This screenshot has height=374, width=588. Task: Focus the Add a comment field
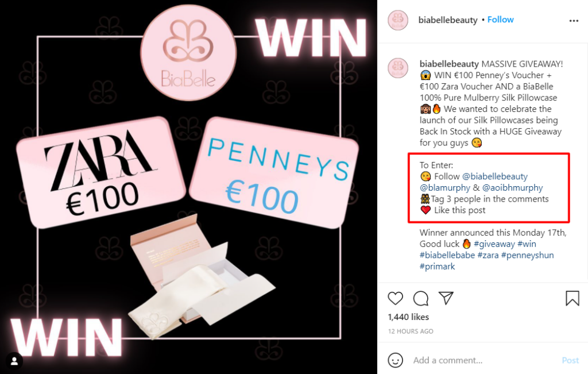[483, 360]
